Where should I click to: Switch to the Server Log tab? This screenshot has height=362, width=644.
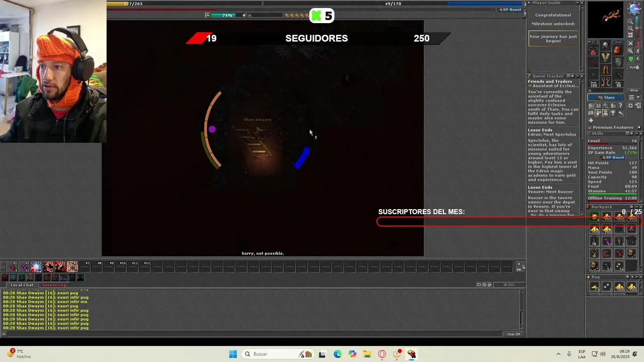click(54, 285)
